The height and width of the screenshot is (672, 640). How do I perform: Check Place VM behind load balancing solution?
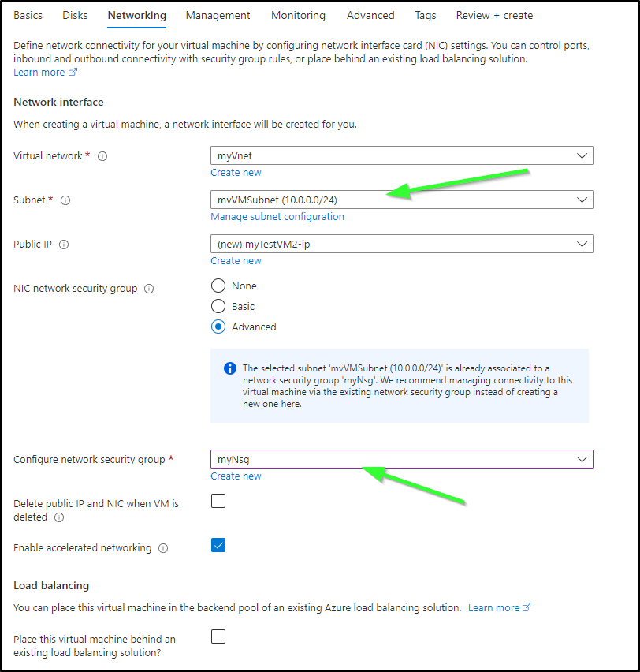coord(218,637)
